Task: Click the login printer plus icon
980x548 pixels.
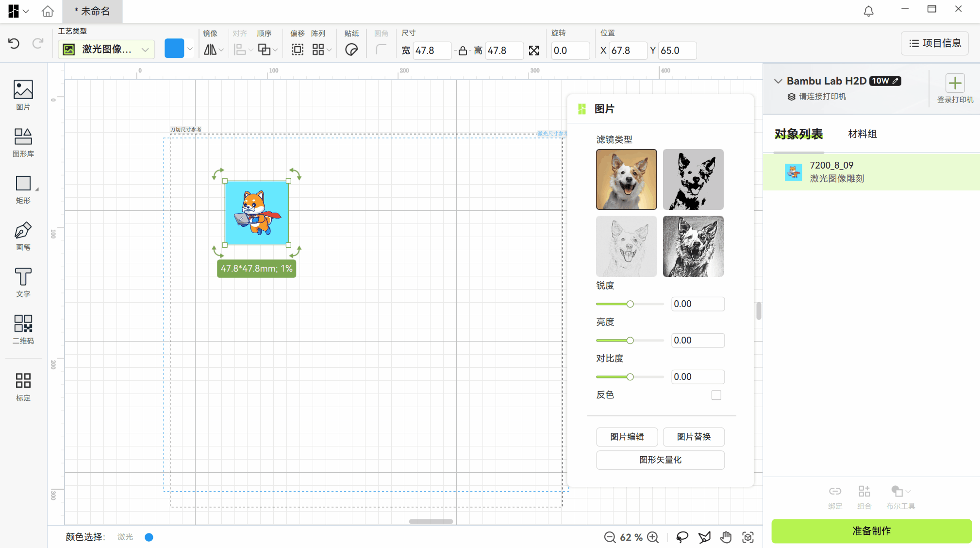Action: click(x=955, y=83)
